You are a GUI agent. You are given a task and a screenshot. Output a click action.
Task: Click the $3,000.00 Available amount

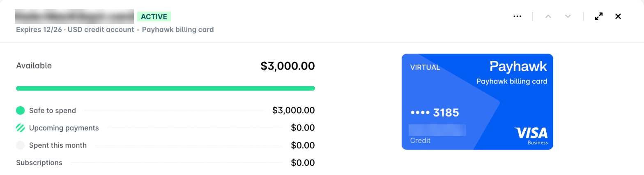tap(287, 66)
